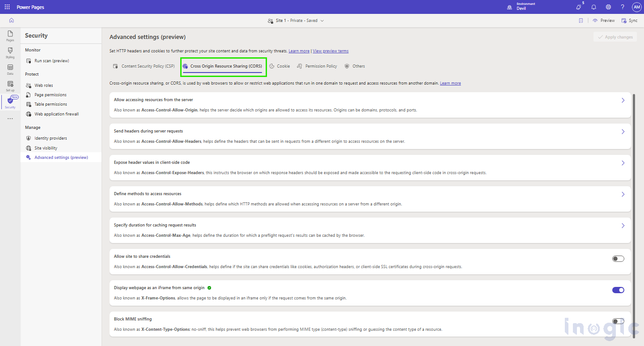The image size is (644, 346).
Task: Select Cross Origin Resource Sharing (CORS) tab
Action: click(x=222, y=66)
